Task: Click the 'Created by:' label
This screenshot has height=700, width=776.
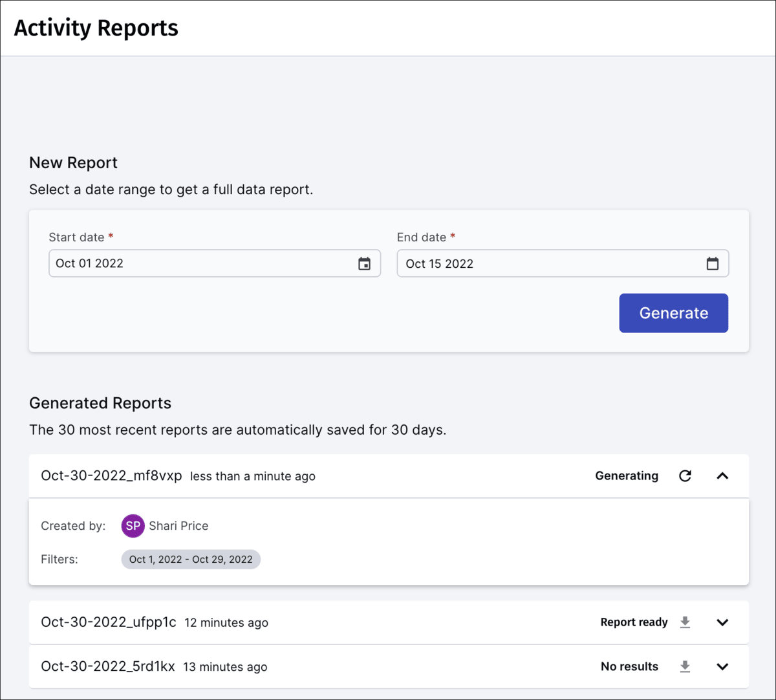Action: [73, 526]
